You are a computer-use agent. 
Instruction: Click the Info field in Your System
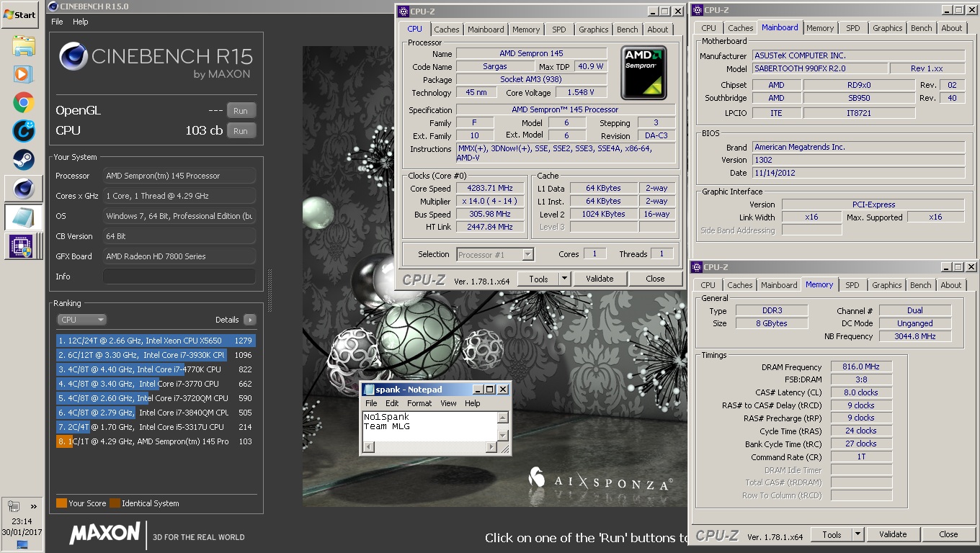pyautogui.click(x=179, y=276)
